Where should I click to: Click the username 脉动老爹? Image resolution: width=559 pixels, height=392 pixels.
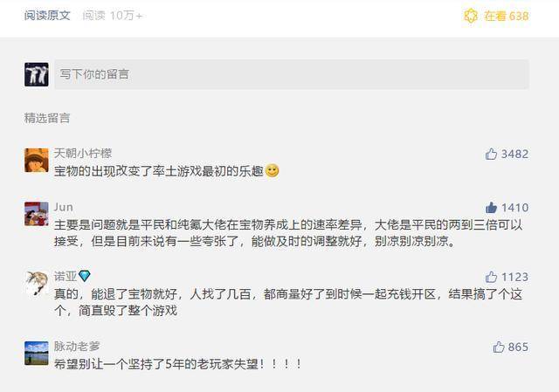click(77, 346)
